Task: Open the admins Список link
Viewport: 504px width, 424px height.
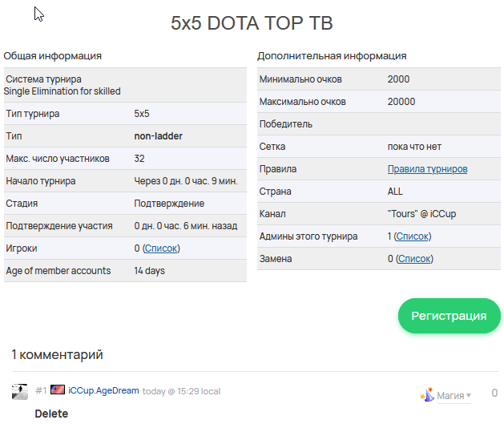Action: [413, 236]
